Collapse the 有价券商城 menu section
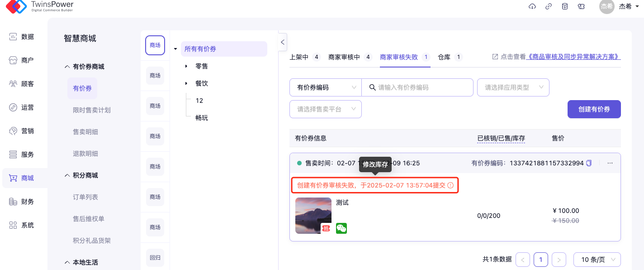Viewport: 644px width, 270px height. pyautogui.click(x=67, y=67)
